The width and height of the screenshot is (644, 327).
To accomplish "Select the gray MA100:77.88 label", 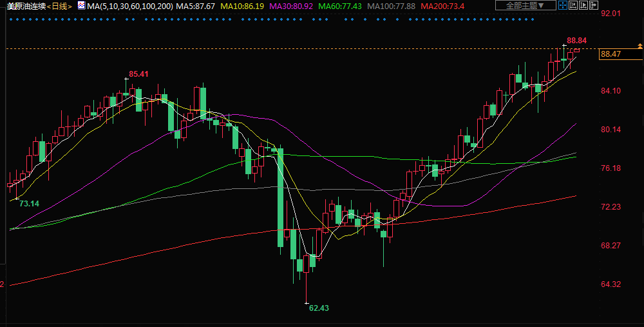I will coord(394,6).
